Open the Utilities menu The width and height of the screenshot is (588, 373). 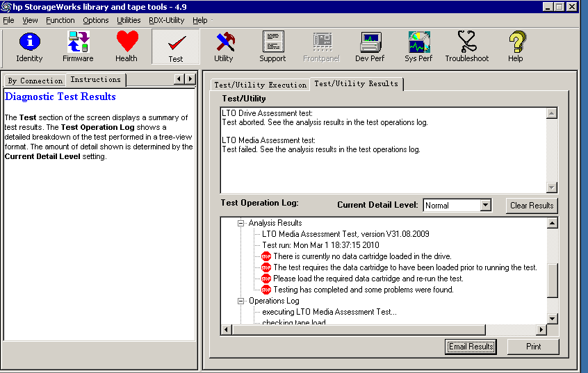(129, 20)
